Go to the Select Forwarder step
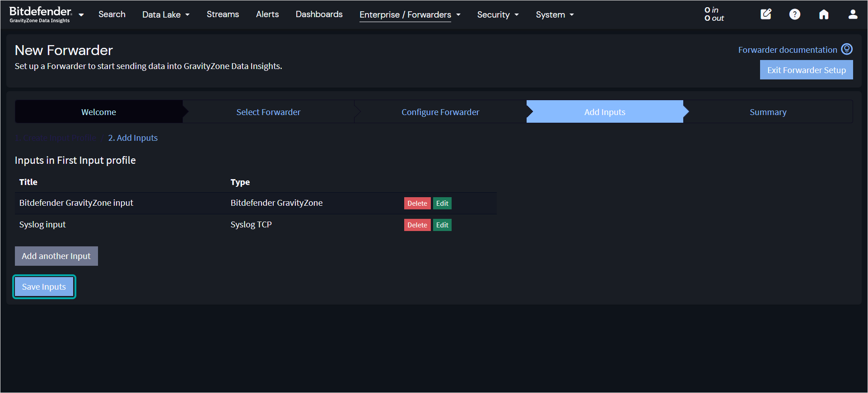The height and width of the screenshot is (393, 868). click(268, 112)
